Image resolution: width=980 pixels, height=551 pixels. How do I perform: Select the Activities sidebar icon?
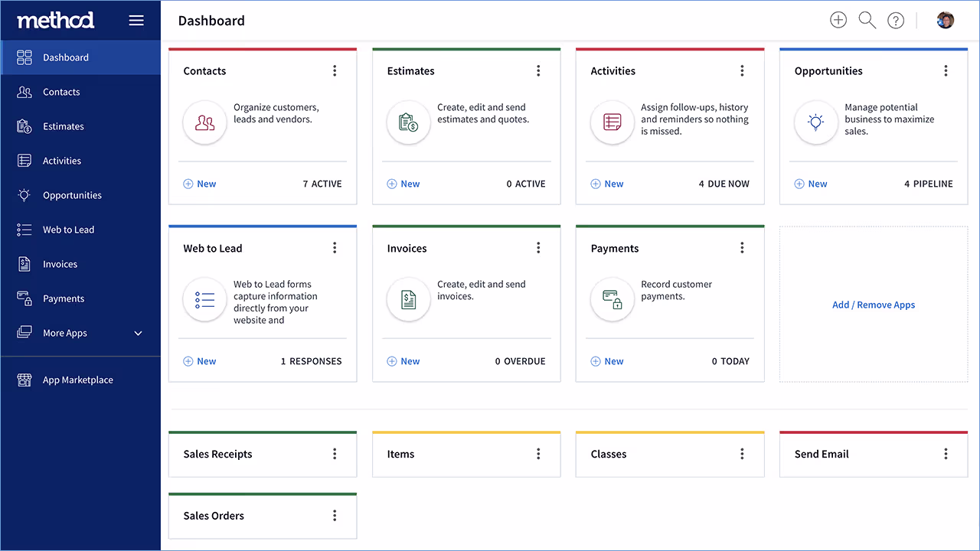[25, 161]
